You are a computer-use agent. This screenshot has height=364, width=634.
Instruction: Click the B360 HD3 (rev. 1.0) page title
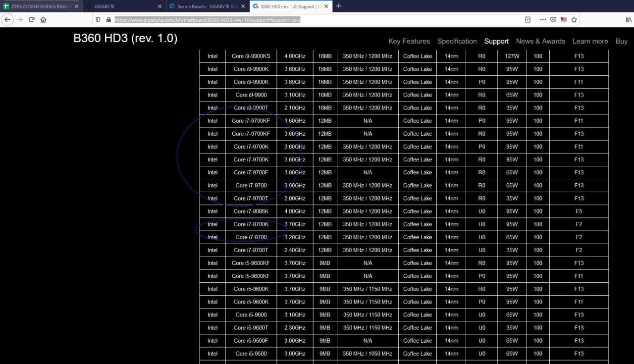click(x=125, y=38)
